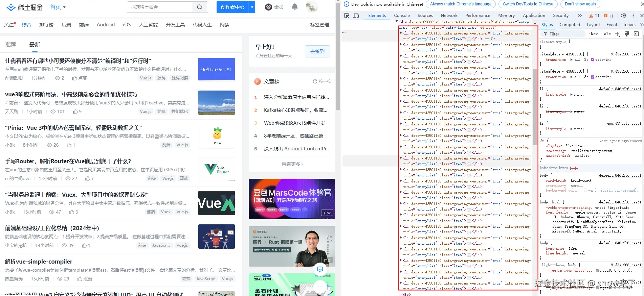The image size is (644, 296).
Task: Click the membership shield icon
Action: point(268,7)
